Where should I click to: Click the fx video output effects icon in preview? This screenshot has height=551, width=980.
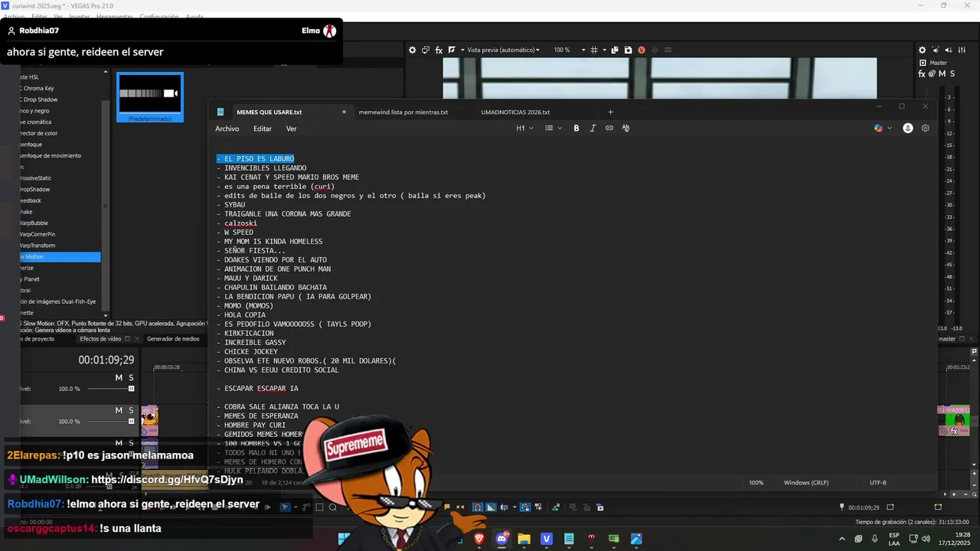[x=439, y=50]
